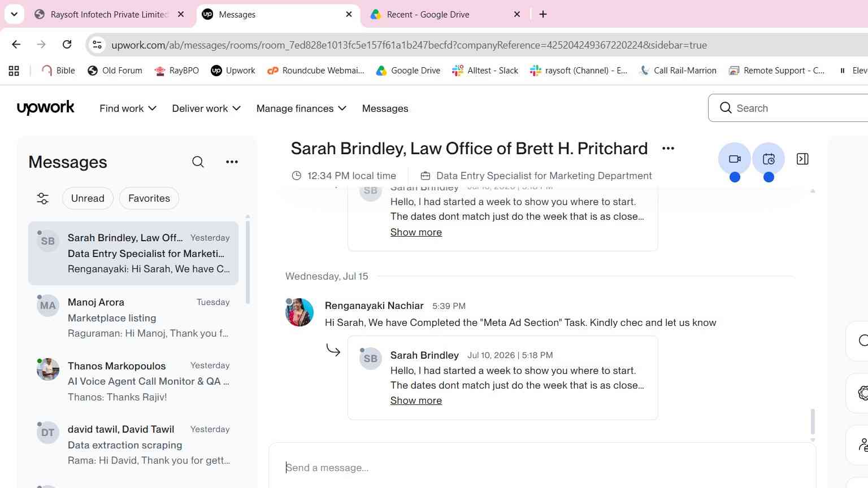Expand the Find work dropdown
Viewport: 868px width, 488px height.
(x=128, y=108)
